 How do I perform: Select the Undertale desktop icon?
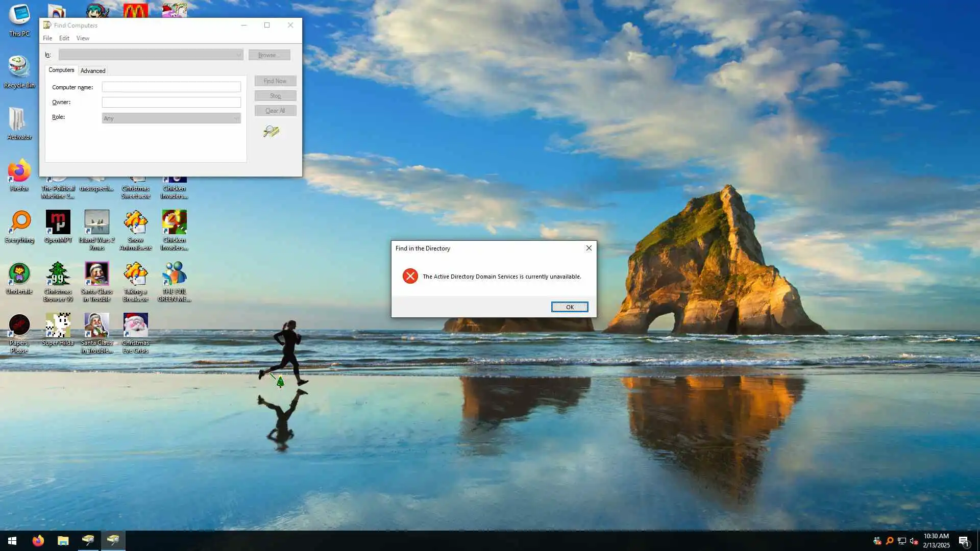coord(19,274)
